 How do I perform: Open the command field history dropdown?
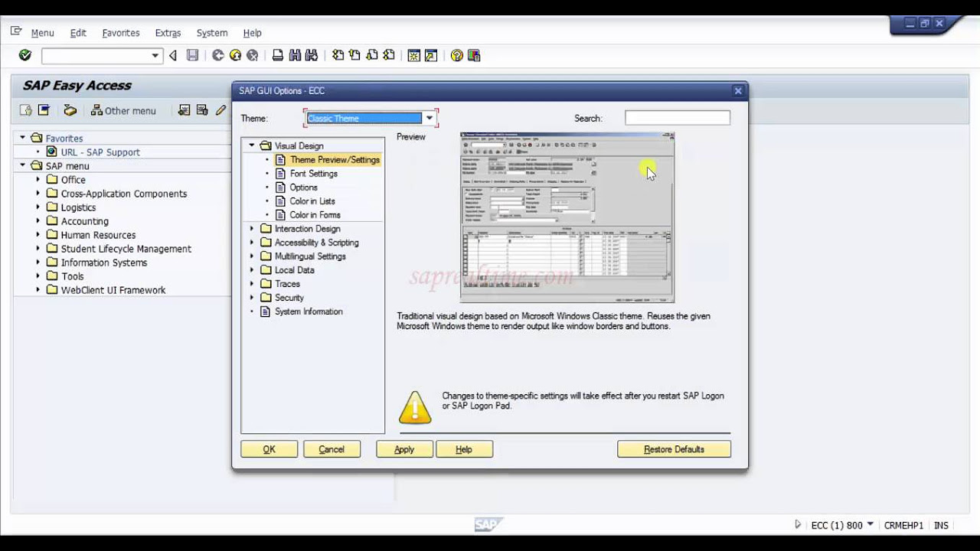(155, 55)
